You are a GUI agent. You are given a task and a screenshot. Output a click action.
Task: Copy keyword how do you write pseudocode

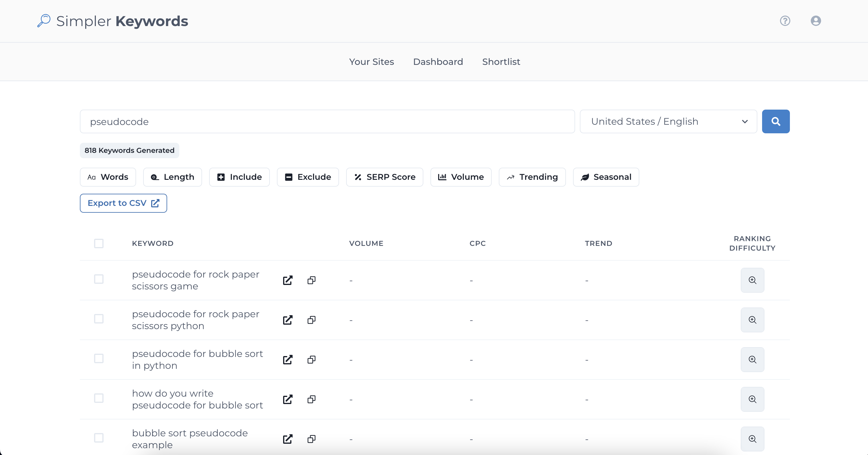(x=311, y=399)
